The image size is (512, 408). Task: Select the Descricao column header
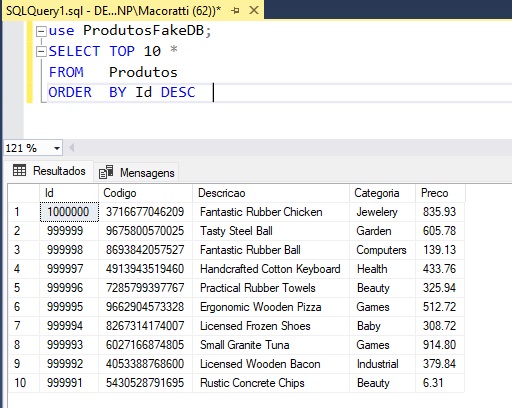tap(271, 193)
